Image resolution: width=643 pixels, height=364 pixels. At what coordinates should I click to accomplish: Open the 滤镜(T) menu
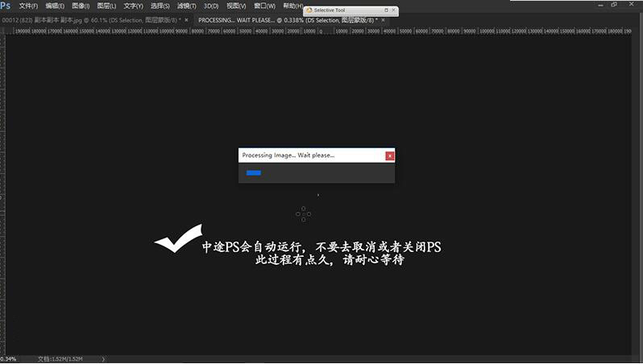click(x=187, y=6)
